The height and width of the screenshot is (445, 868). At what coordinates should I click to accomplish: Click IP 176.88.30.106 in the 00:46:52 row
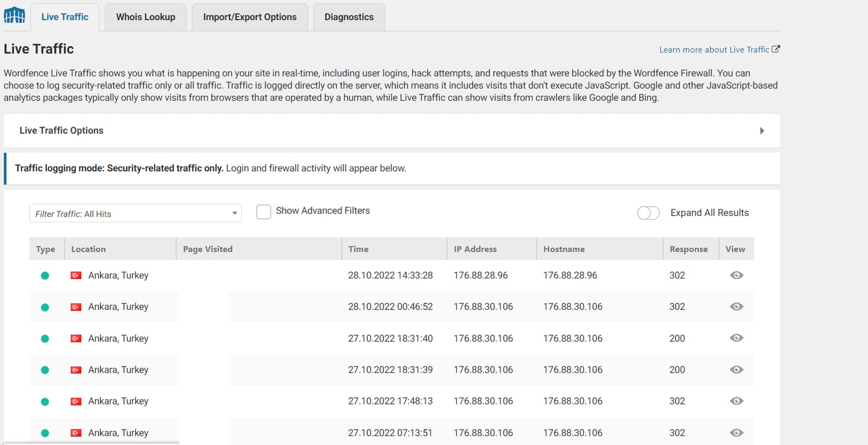pos(483,307)
